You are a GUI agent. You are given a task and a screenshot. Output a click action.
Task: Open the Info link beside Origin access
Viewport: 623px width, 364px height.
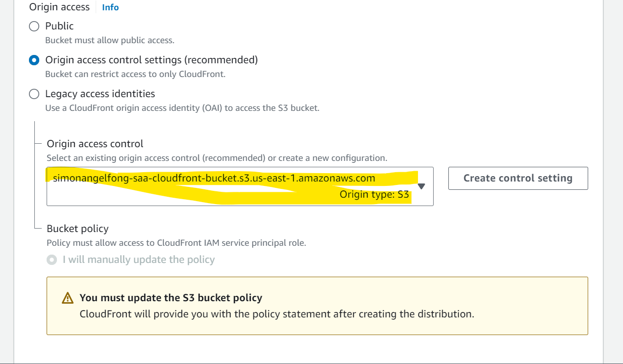click(110, 7)
